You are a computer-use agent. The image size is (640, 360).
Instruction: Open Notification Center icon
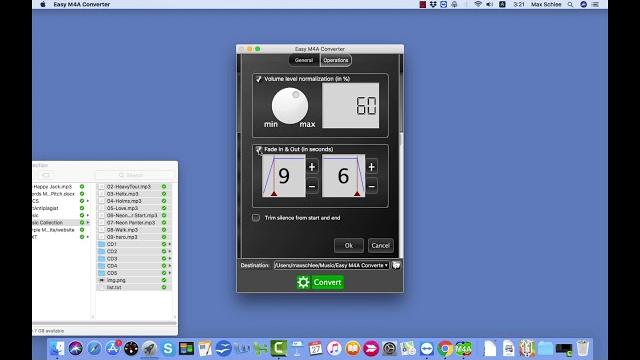coord(596,4)
